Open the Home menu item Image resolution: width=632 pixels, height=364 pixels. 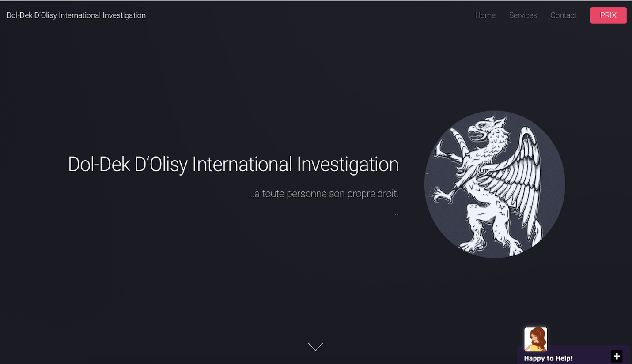click(x=485, y=15)
